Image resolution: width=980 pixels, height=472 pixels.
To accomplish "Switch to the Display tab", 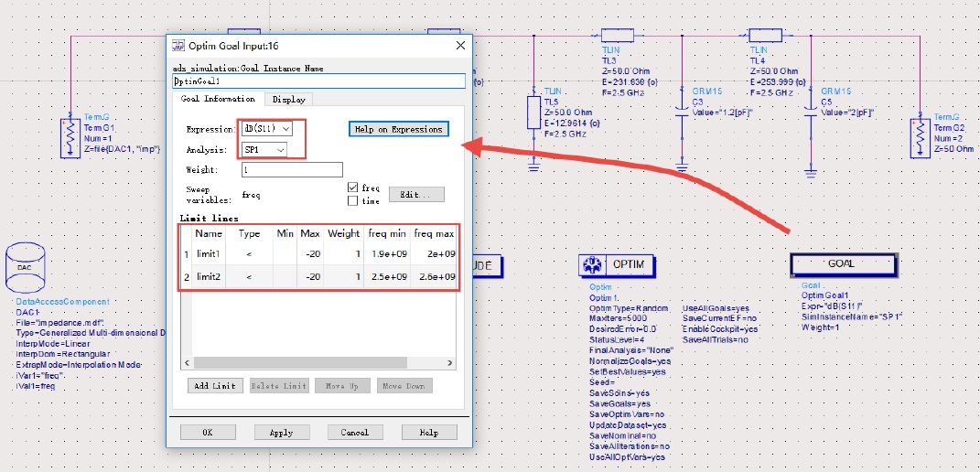I will coord(288,100).
